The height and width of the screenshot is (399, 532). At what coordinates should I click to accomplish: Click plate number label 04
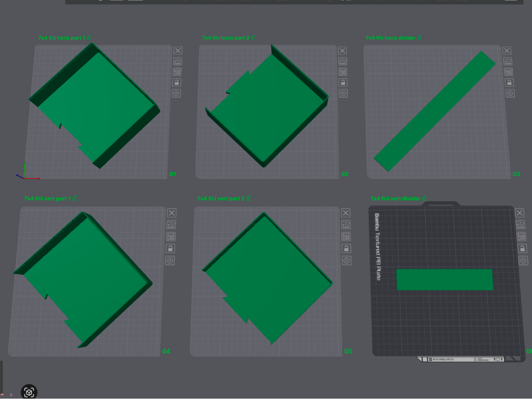point(166,351)
